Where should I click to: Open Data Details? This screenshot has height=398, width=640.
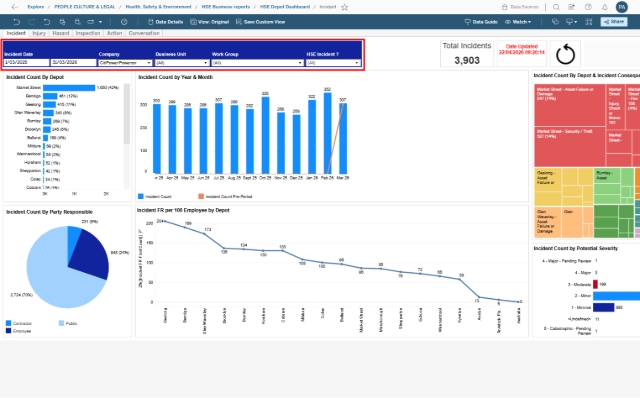click(x=165, y=22)
